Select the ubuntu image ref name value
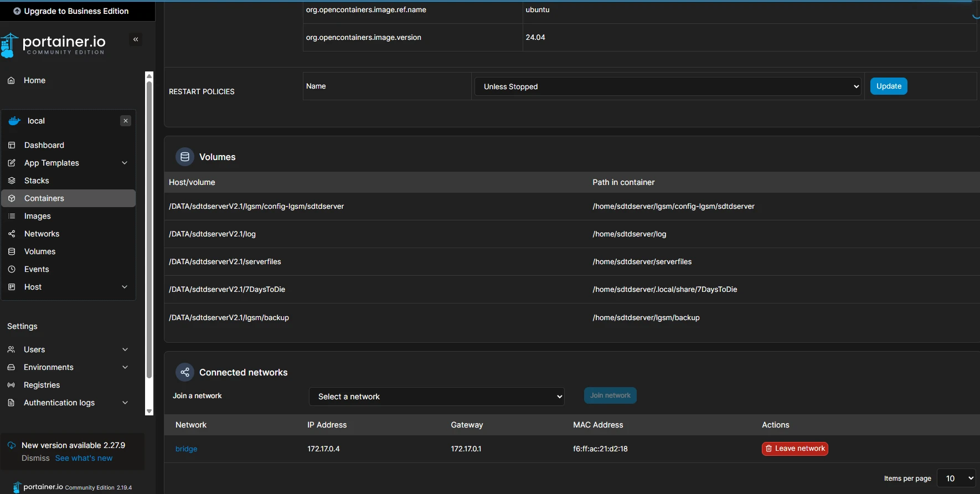This screenshot has width=980, height=494. 538,9
